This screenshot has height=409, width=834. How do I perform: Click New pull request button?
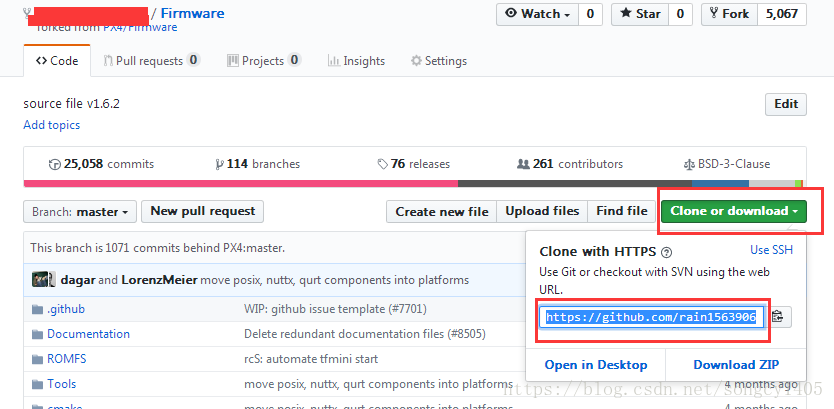click(x=203, y=211)
